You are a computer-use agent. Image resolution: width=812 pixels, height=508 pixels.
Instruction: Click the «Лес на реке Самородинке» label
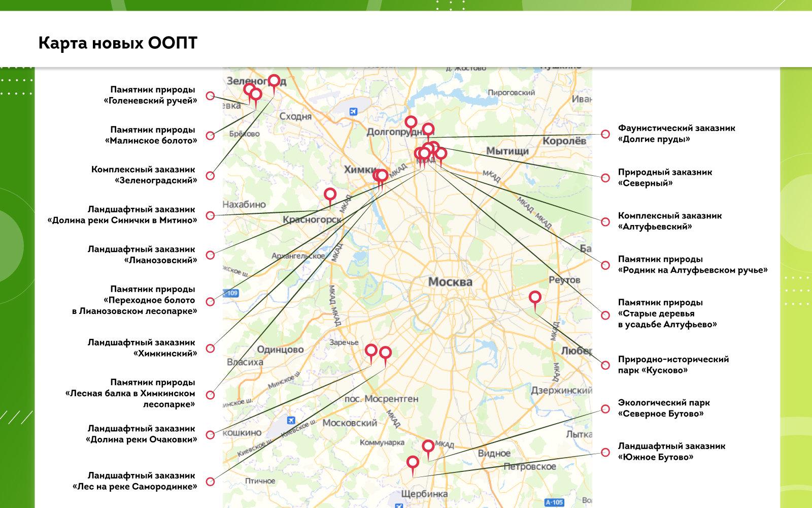(x=135, y=481)
